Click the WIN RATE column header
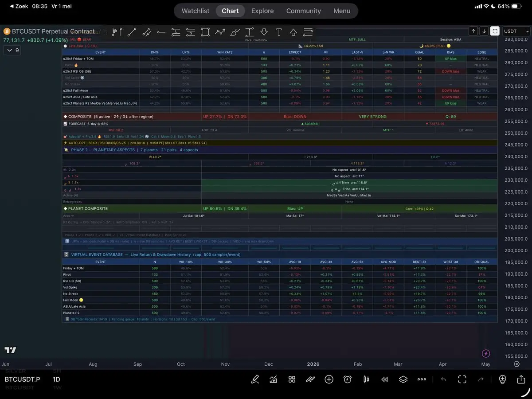Viewport: 532px width, 399px height. (x=225, y=52)
